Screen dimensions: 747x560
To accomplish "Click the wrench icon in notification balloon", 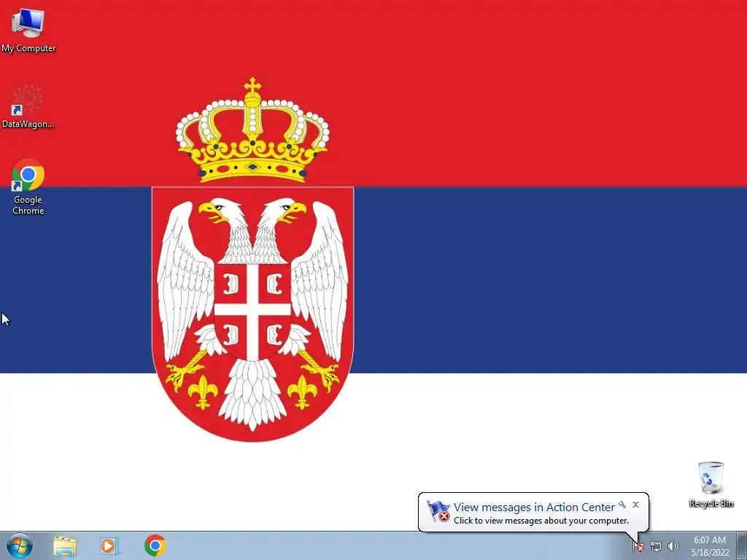I will coord(622,505).
